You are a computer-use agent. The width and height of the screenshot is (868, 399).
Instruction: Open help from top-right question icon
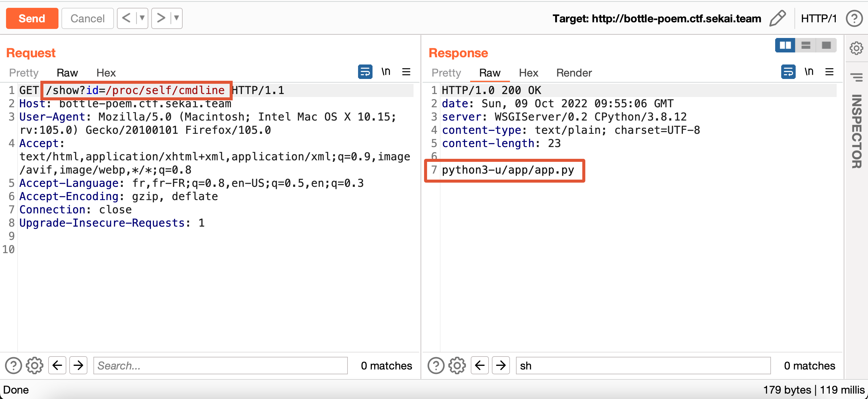[854, 19]
